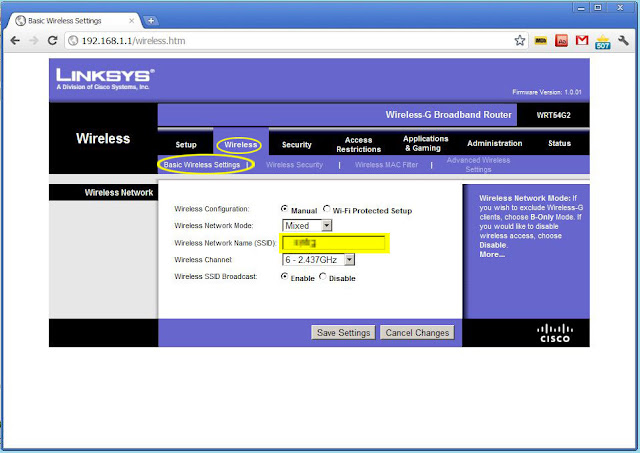This screenshot has height=453, width=640.
Task: Open the Administration tab
Action: point(494,143)
